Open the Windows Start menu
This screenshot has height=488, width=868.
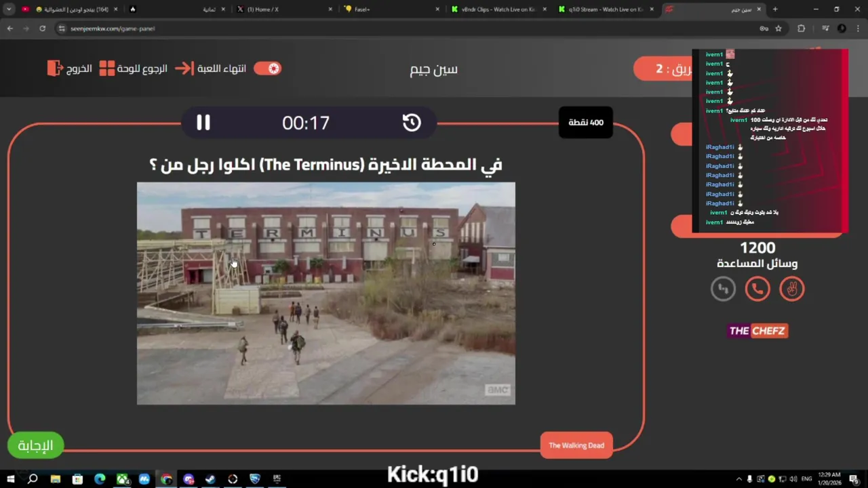pos(10,479)
